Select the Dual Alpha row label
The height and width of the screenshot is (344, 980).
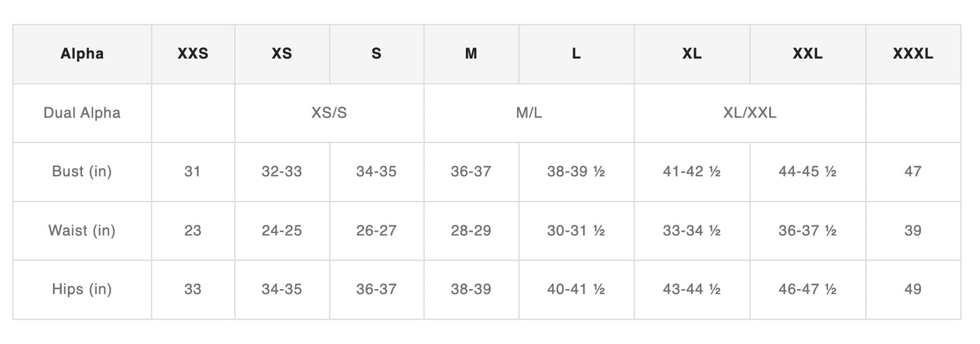coord(82,113)
